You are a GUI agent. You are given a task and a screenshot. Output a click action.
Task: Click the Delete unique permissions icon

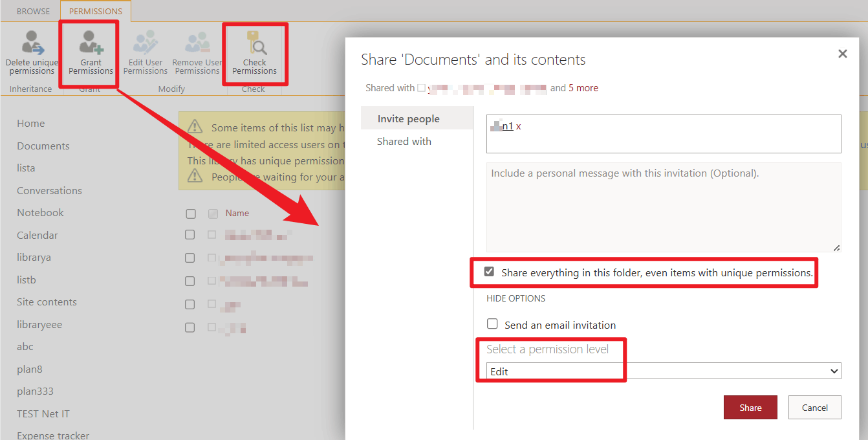[x=31, y=49]
